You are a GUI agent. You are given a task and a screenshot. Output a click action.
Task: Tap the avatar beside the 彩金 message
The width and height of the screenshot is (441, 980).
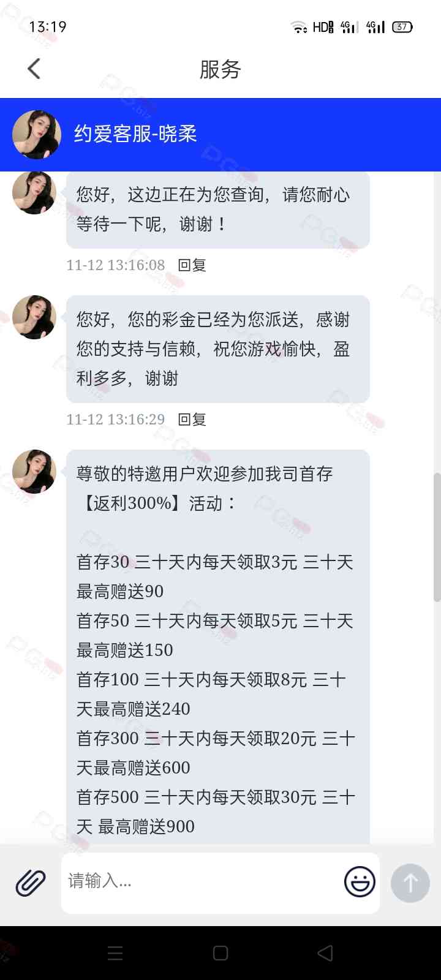(x=34, y=317)
